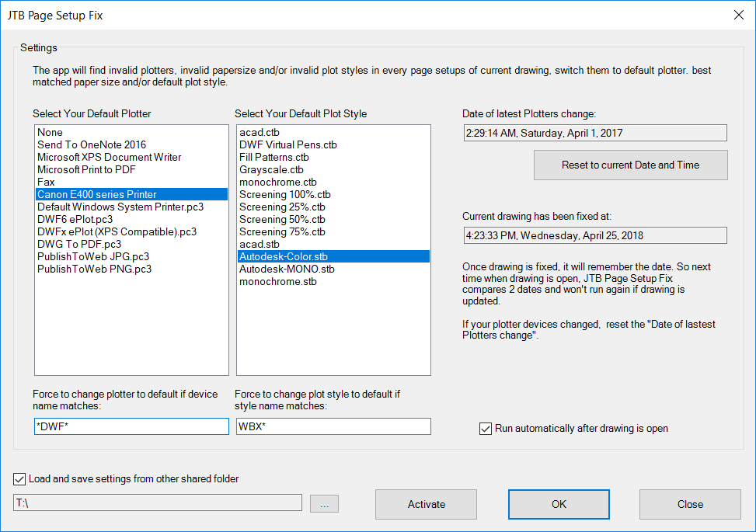Choose Autodesk-MONO.stb plot style
The image size is (756, 532).
click(x=287, y=269)
